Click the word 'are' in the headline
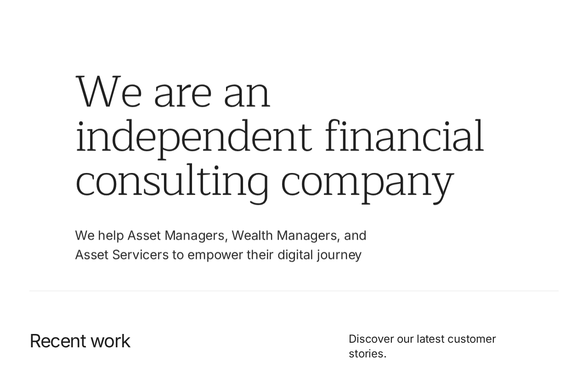 point(182,95)
